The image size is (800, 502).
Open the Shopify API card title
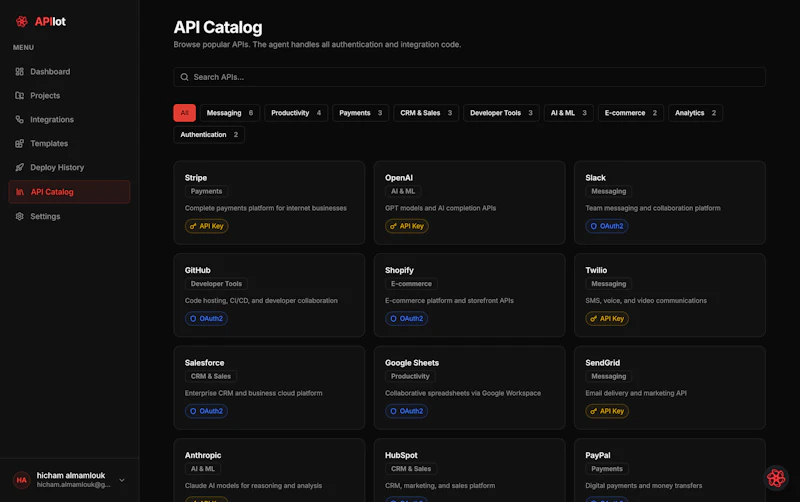pos(399,270)
